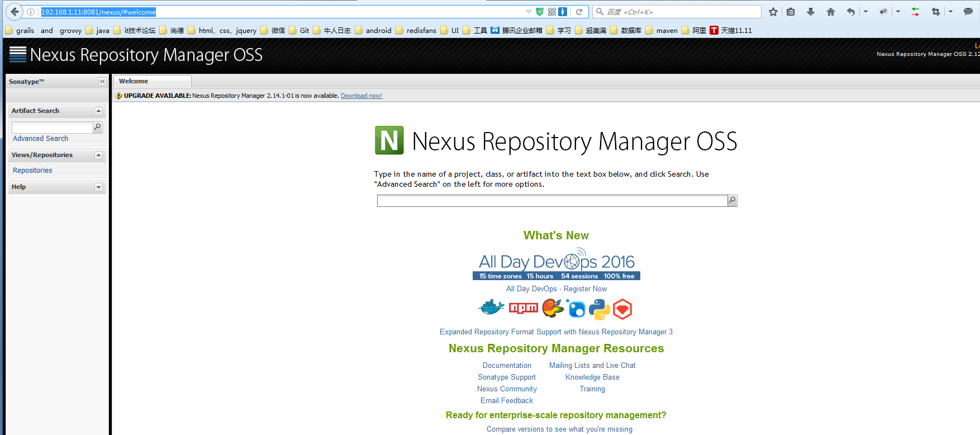Click Compare versions to see what you're missing

tap(559, 429)
